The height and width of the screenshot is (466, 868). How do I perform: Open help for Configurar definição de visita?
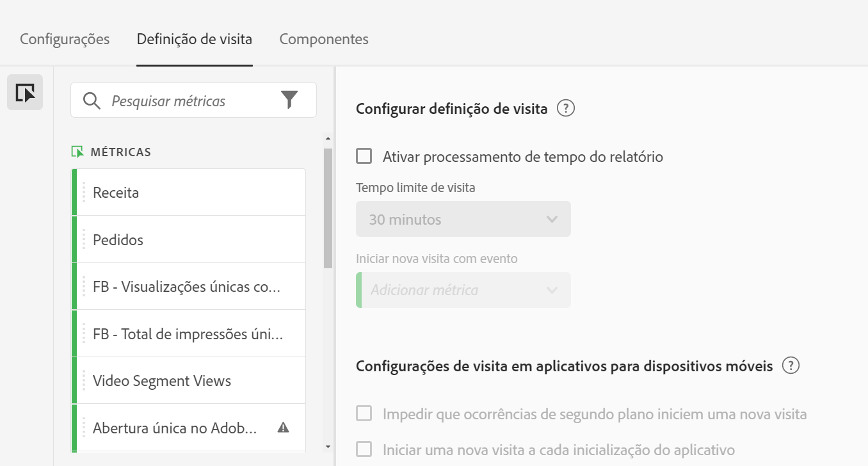pos(566,109)
